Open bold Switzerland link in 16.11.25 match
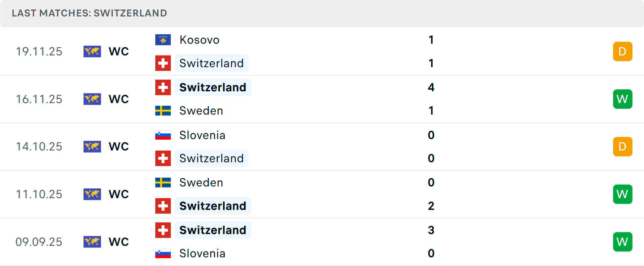This screenshot has width=644, height=266. point(213,87)
